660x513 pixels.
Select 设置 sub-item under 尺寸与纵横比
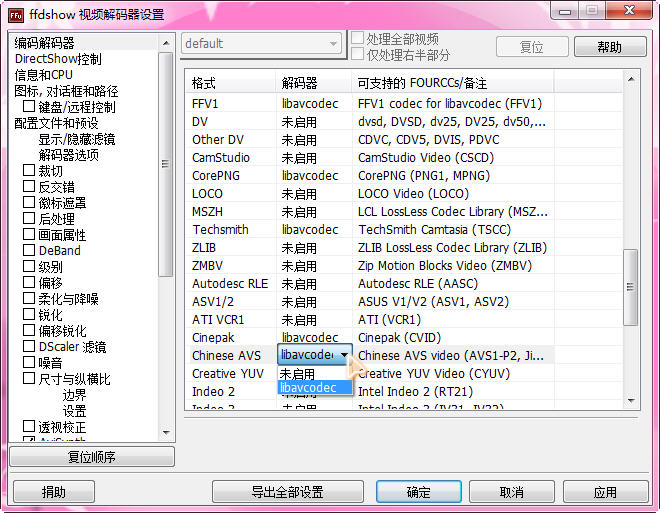[74, 410]
